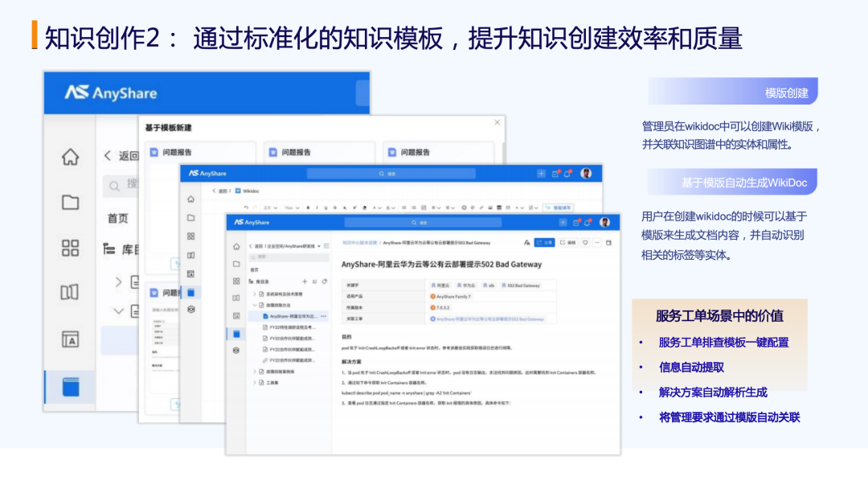Click 返回 back in front window left panel
Image resolution: width=868 pixels, height=489 pixels.
point(256,246)
